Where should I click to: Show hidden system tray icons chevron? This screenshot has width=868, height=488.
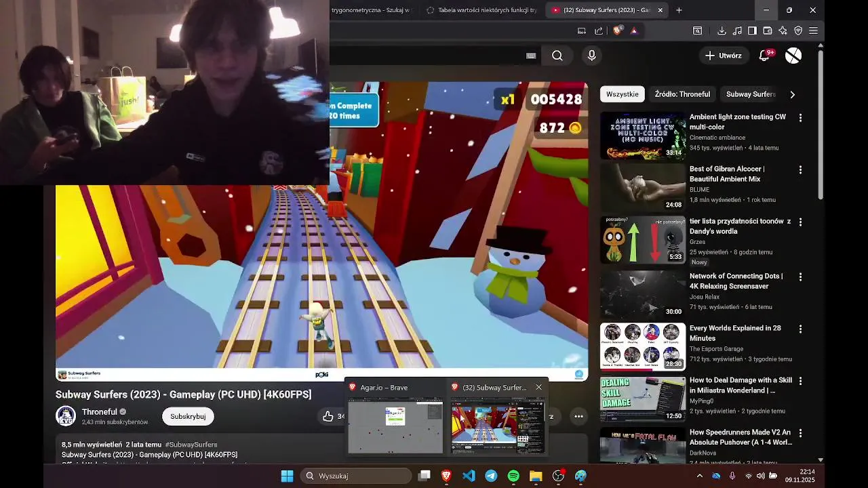pos(700,476)
